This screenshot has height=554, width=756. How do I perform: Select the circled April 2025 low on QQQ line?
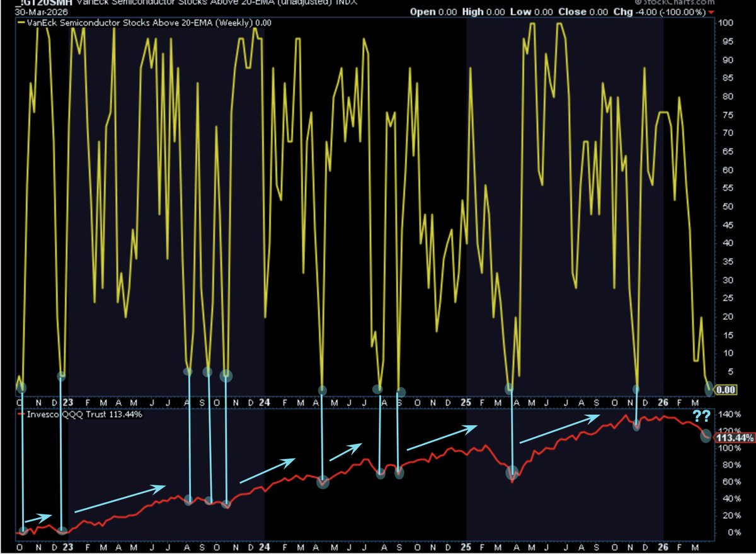[513, 472]
